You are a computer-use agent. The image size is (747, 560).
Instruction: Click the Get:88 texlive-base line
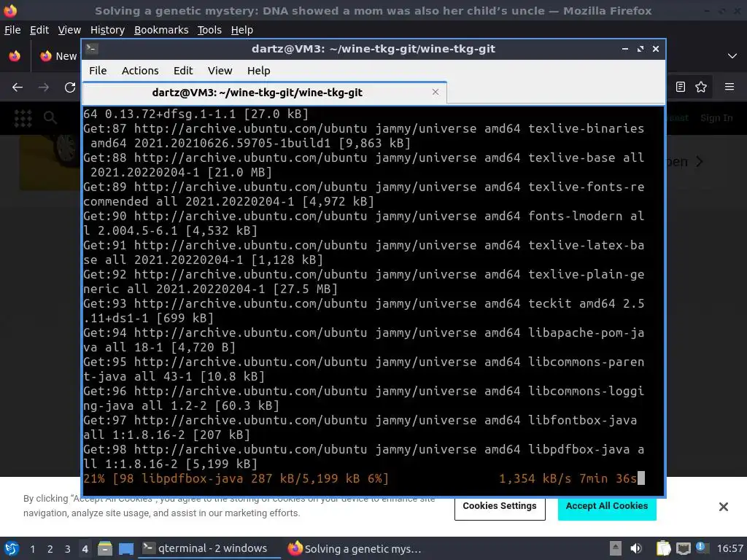tap(363, 165)
